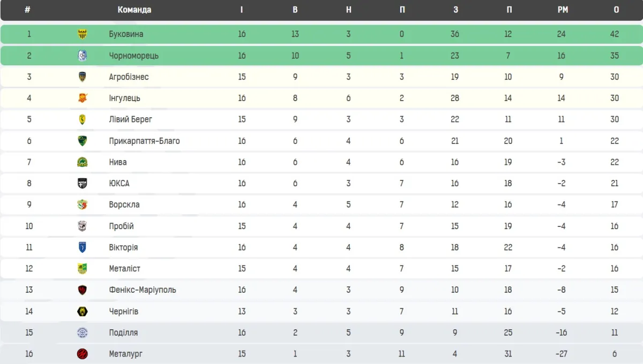Click the Чорноморець club crest
Viewport: 643px width, 364px height.
click(83, 56)
